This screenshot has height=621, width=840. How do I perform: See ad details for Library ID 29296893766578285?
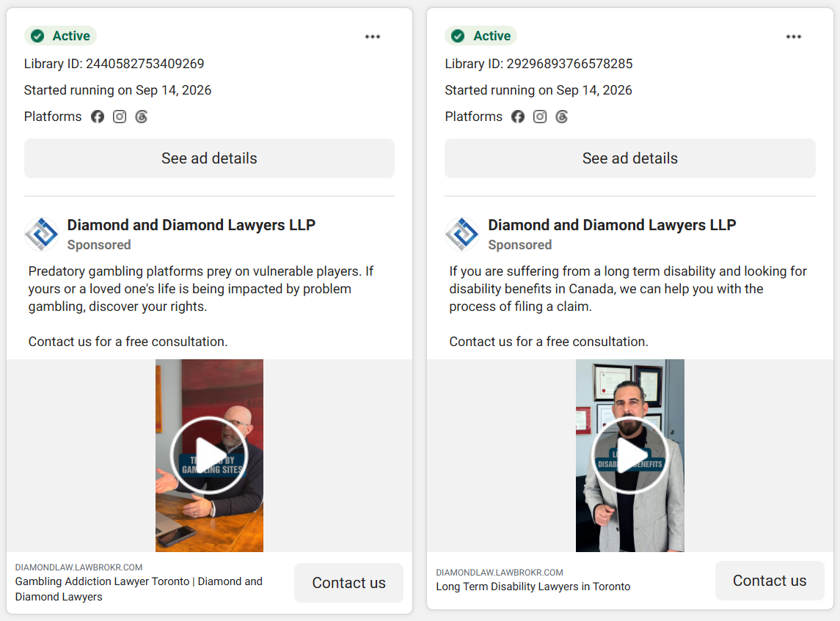[x=630, y=158]
